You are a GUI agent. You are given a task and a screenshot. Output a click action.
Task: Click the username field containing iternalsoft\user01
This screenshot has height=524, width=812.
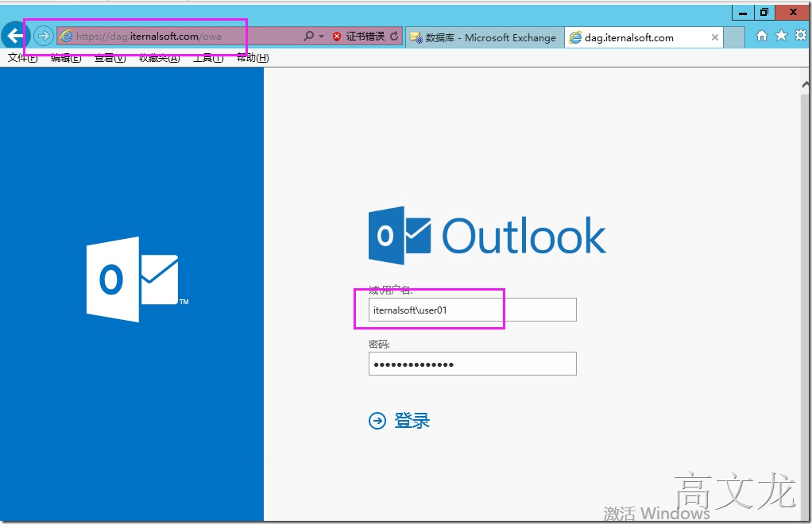click(472, 310)
